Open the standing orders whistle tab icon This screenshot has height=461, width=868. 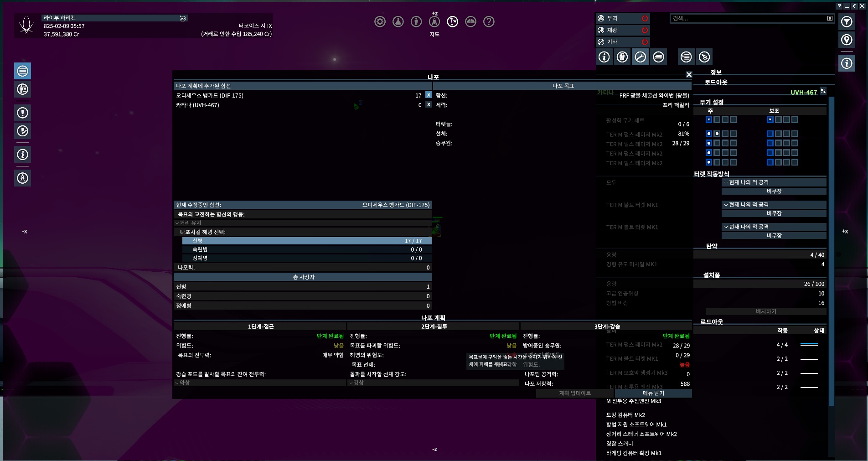[704, 57]
